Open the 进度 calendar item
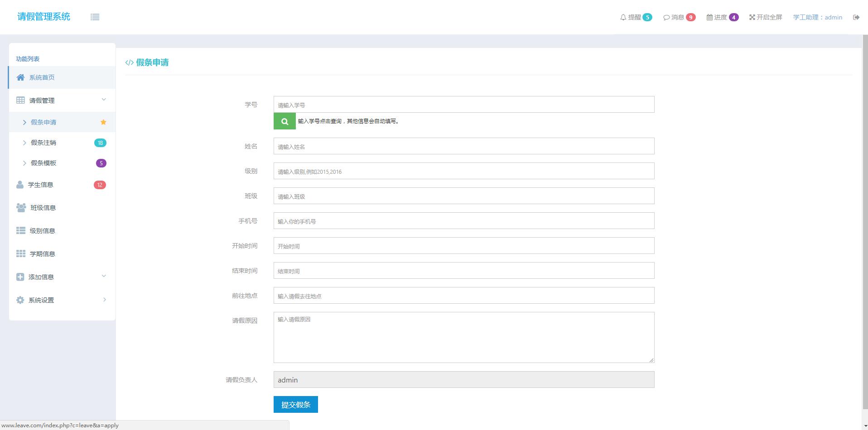The image size is (868, 430). click(722, 17)
